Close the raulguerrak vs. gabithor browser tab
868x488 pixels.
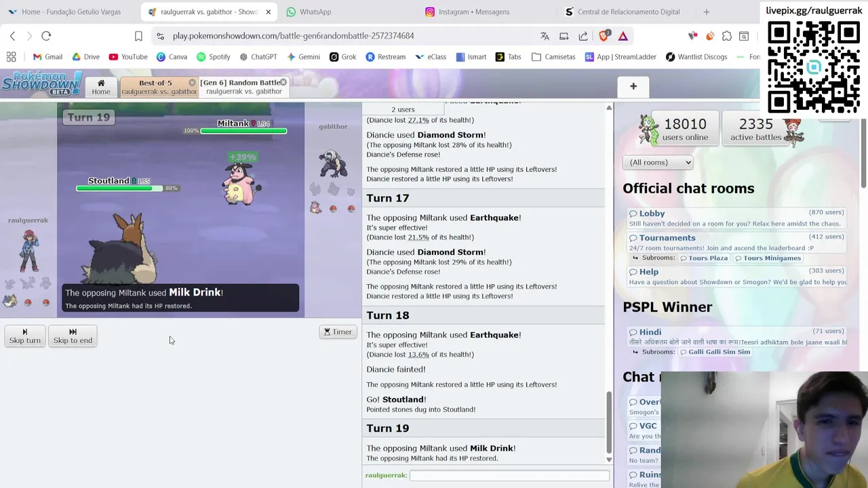(268, 12)
